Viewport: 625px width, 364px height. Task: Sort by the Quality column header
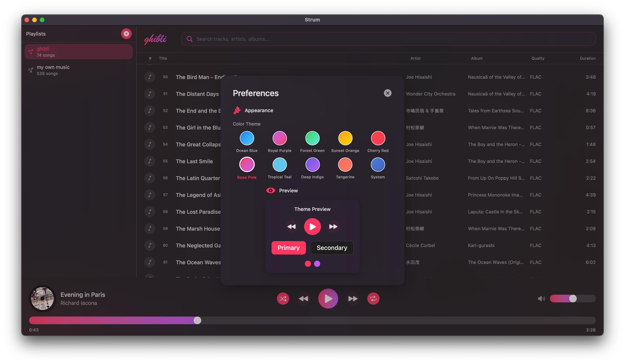tap(538, 58)
